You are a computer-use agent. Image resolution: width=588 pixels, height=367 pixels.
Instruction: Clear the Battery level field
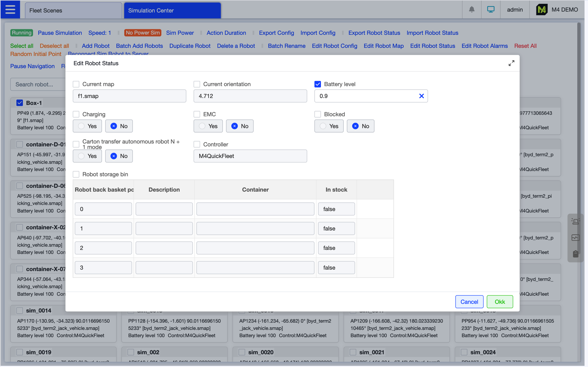click(x=421, y=96)
